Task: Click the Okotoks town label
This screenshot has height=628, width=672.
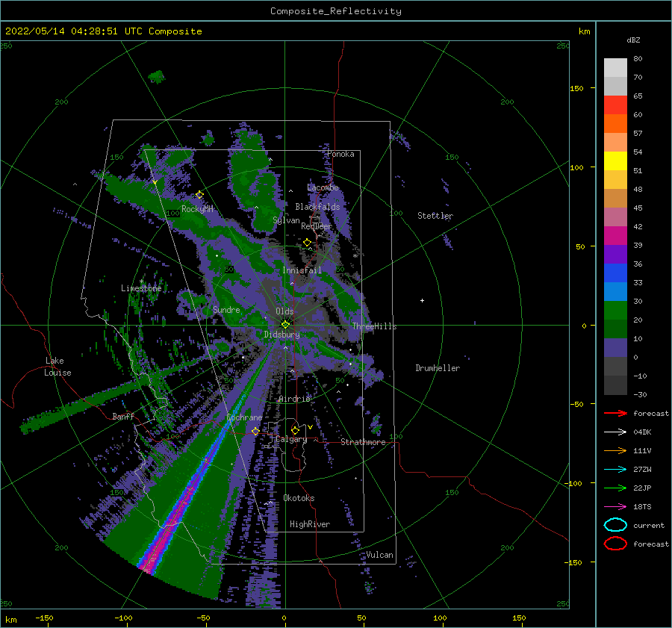Action: [x=299, y=497]
